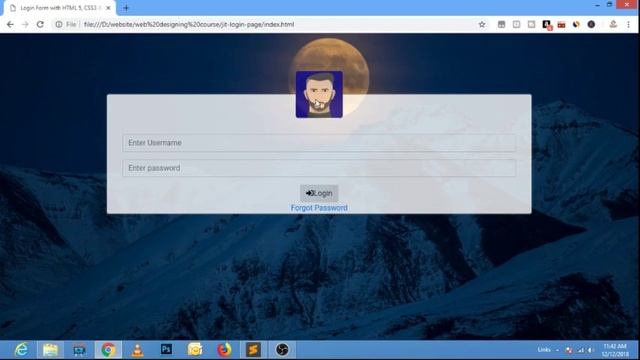Viewport: 640px width, 360px height.
Task: Focus the address bar file URL
Action: click(189, 24)
